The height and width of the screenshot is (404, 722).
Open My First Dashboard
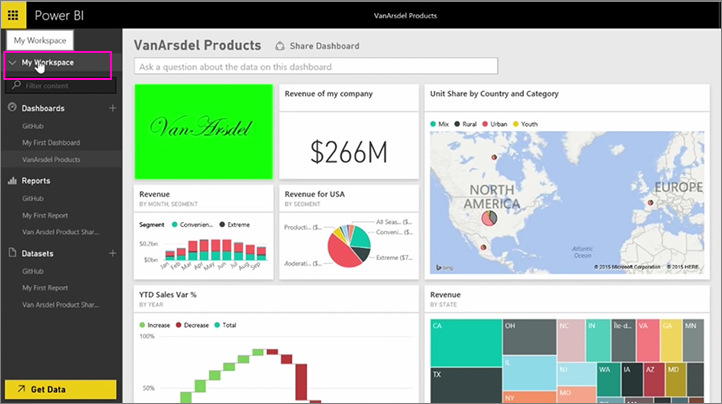[51, 143]
